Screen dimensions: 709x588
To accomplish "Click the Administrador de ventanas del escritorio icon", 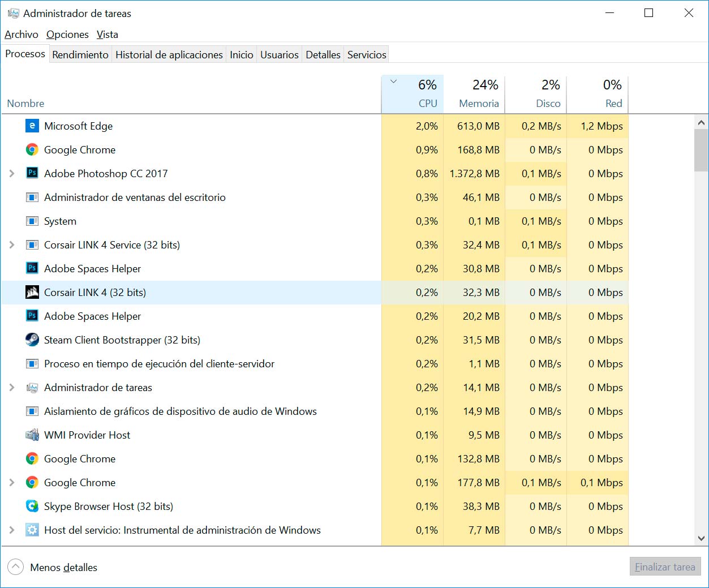I will [32, 197].
